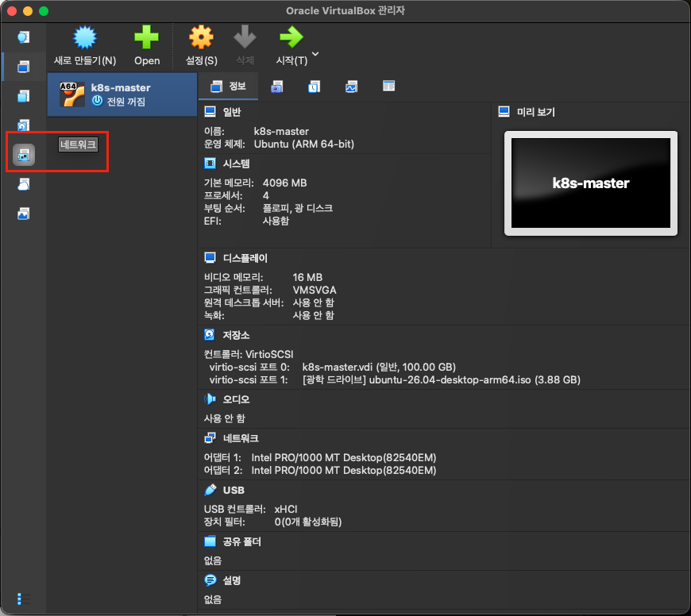Viewport: 691px width, 616px height.
Task: Open the 일반 section header link
Action: tap(232, 112)
